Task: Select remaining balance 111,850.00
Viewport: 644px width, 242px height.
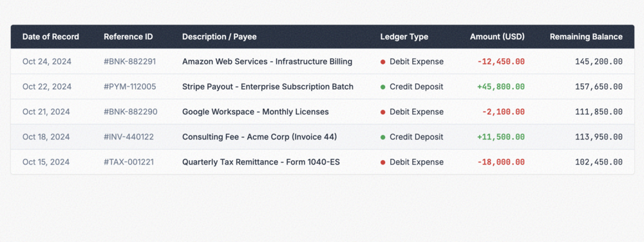Action: click(x=599, y=112)
